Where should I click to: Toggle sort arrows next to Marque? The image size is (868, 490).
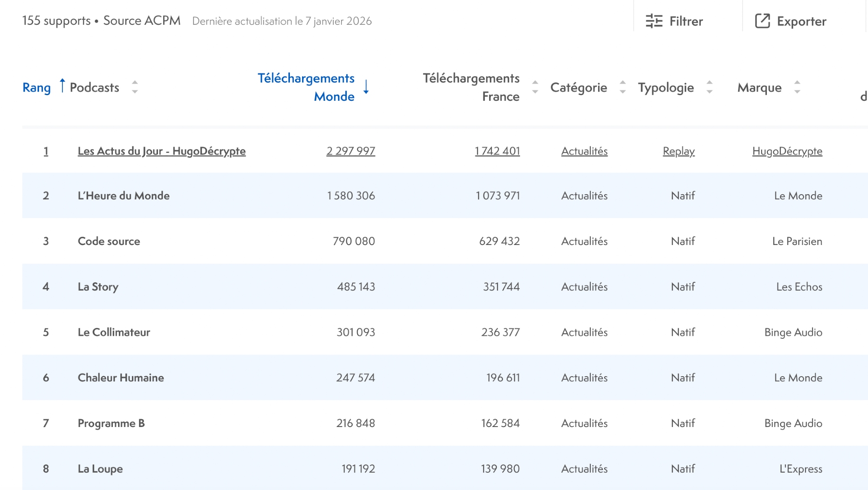[797, 87]
